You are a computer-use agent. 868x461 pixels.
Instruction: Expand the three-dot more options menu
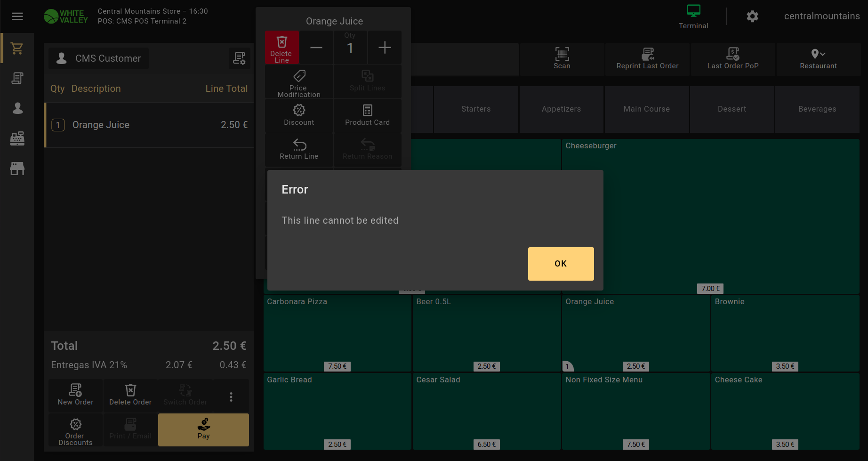pos(231,396)
